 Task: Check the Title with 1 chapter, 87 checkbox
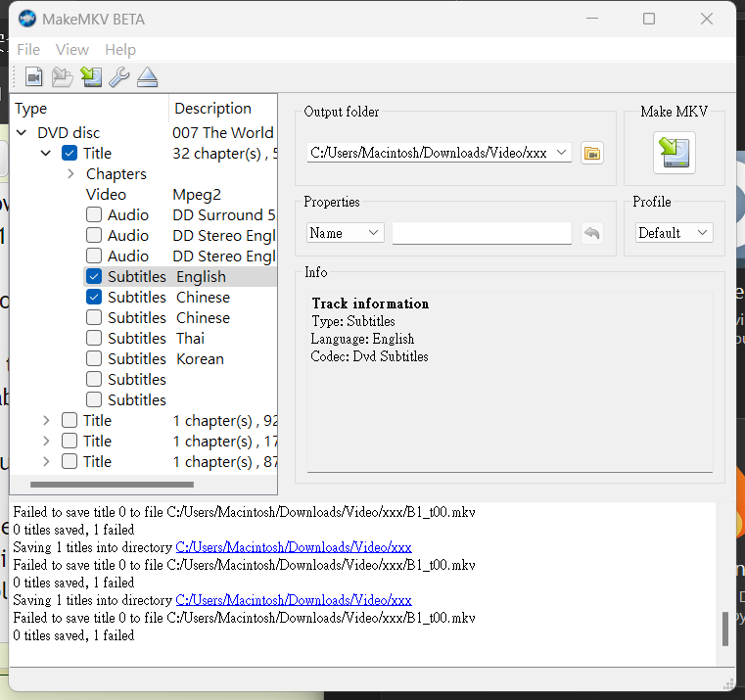coord(70,461)
